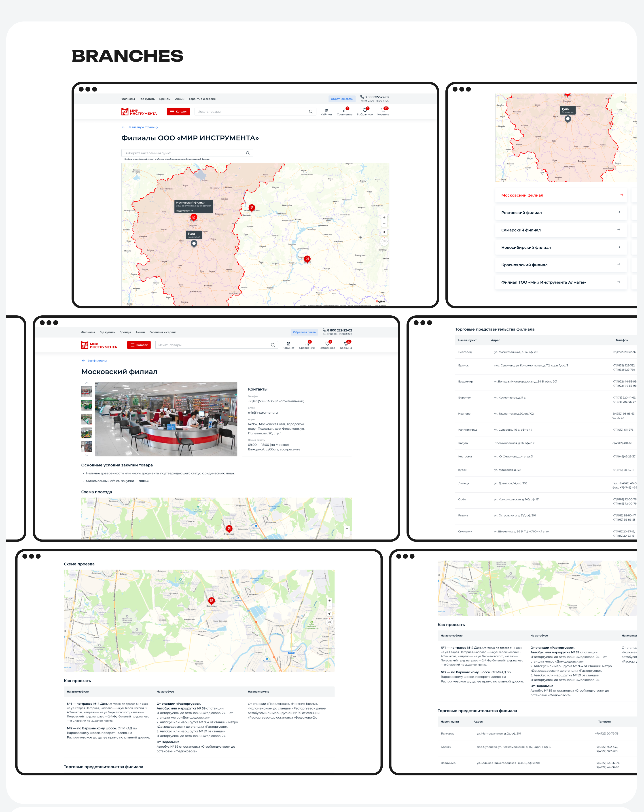Open Корзина cart icon on Филиалы ООО page
Image resolution: width=644 pixels, height=812 pixels.
tap(383, 111)
